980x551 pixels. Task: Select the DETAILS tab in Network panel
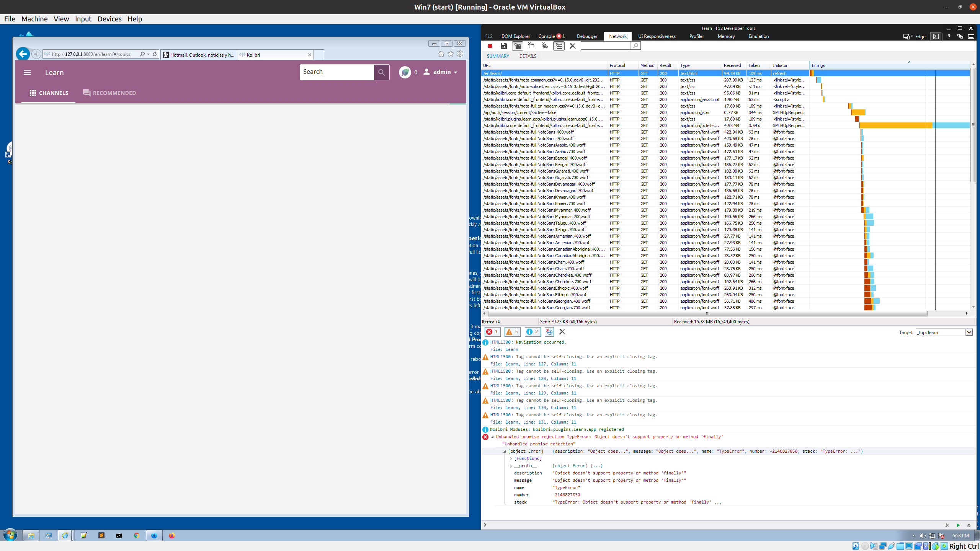528,56
